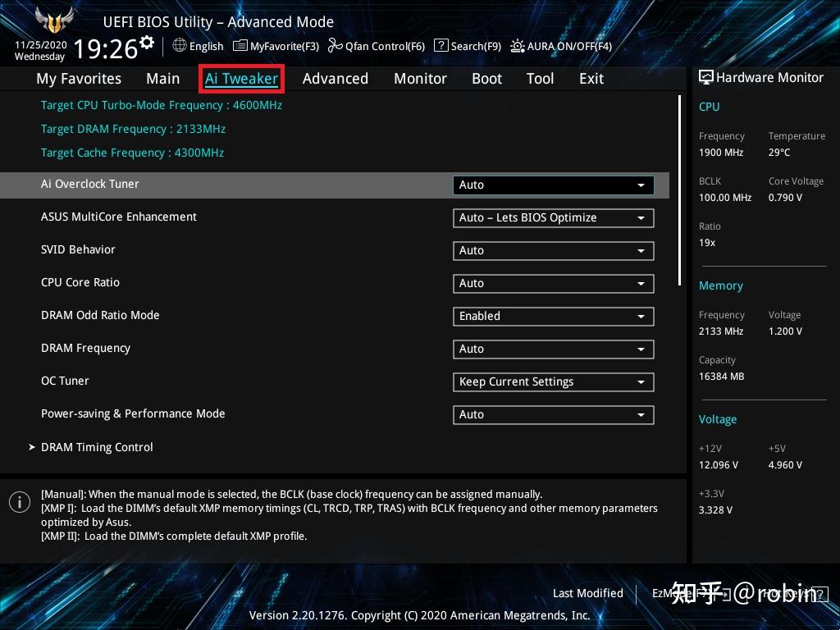Open the Advanced tab
The image size is (840, 630).
click(336, 79)
